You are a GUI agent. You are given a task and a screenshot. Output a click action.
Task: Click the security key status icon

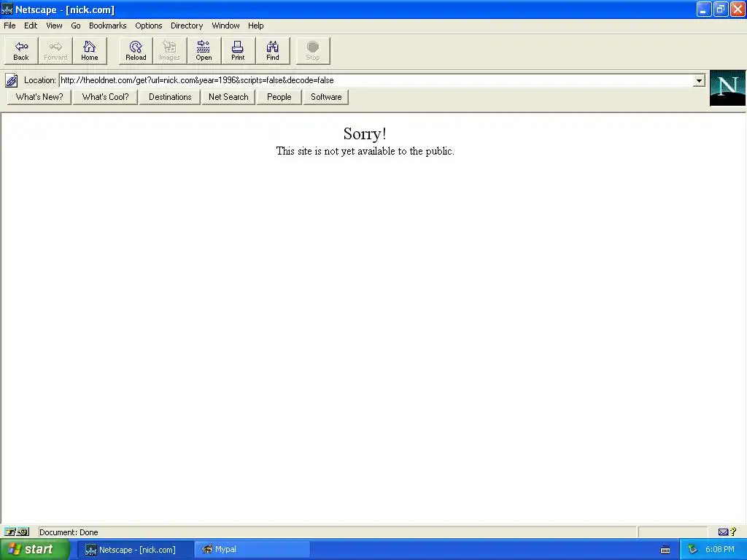[17, 532]
